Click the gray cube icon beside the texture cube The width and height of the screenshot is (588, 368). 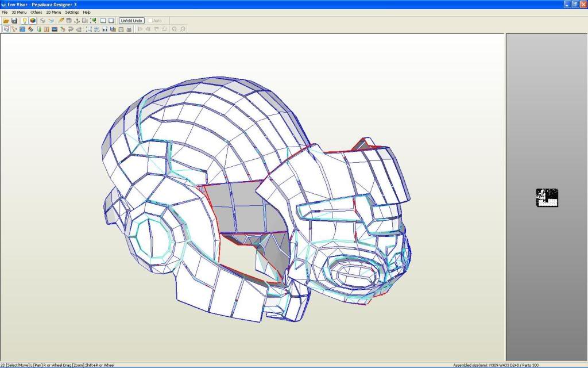pos(42,21)
